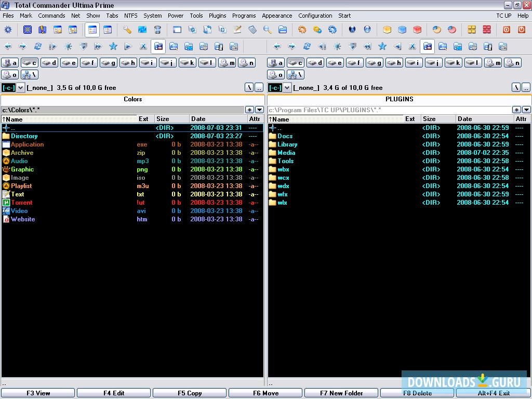This screenshot has height=399, width=532.
Task: Click the left panel refresh arrows icon
Action: (37, 47)
